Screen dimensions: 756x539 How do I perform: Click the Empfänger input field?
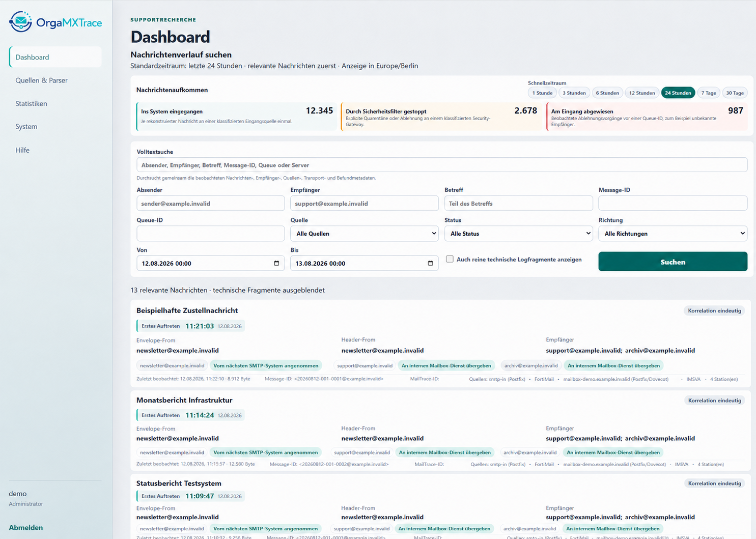365,204
